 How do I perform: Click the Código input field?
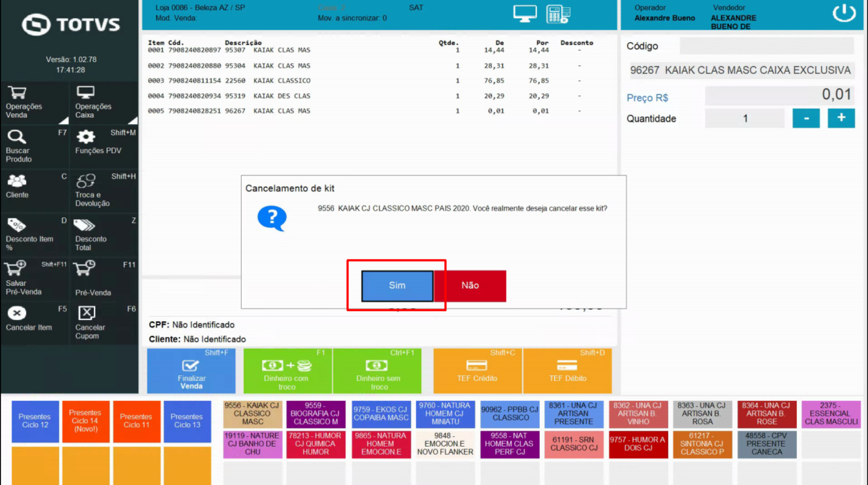pyautogui.click(x=766, y=46)
